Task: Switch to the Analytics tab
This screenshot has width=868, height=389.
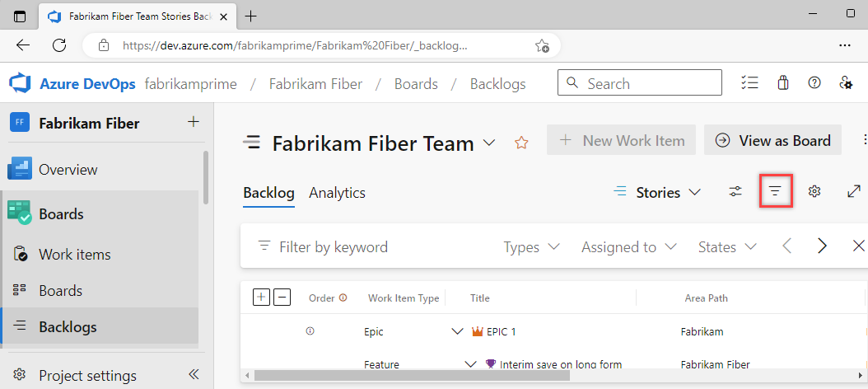Action: (x=337, y=193)
